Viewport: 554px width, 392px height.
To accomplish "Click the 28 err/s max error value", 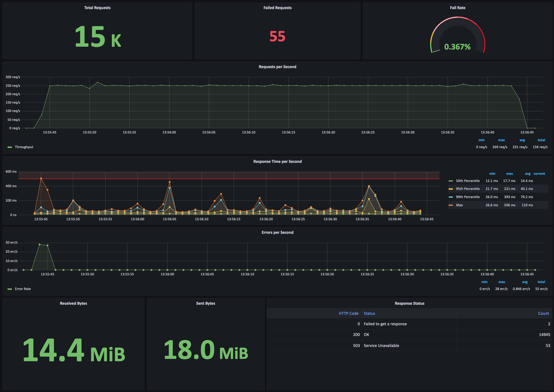I will coord(501,289).
